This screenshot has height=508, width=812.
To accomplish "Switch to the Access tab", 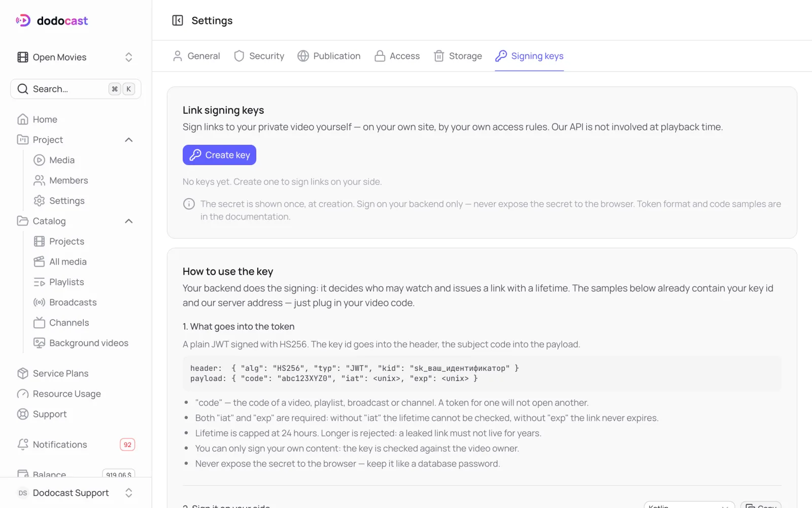I will tap(397, 56).
